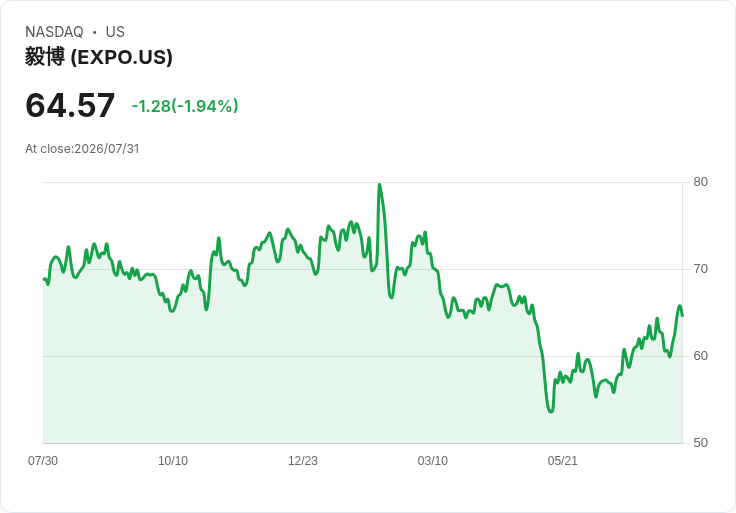Click the 10/10 date axis label
736x513 pixels.
[173, 461]
